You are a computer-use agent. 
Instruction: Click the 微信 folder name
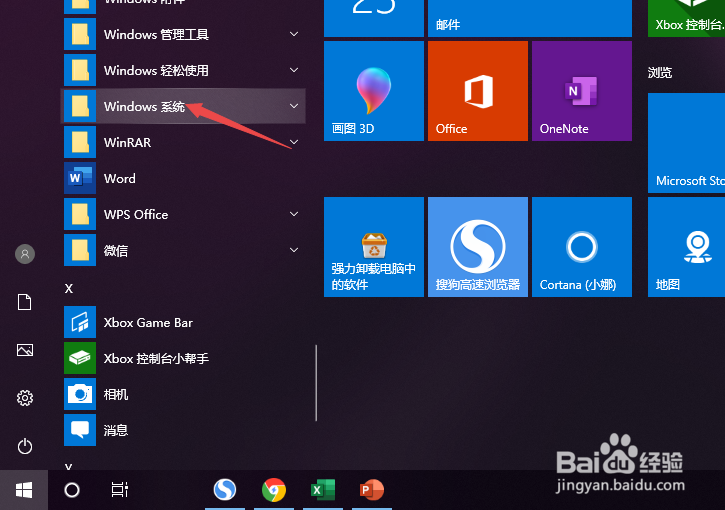pyautogui.click(x=116, y=251)
